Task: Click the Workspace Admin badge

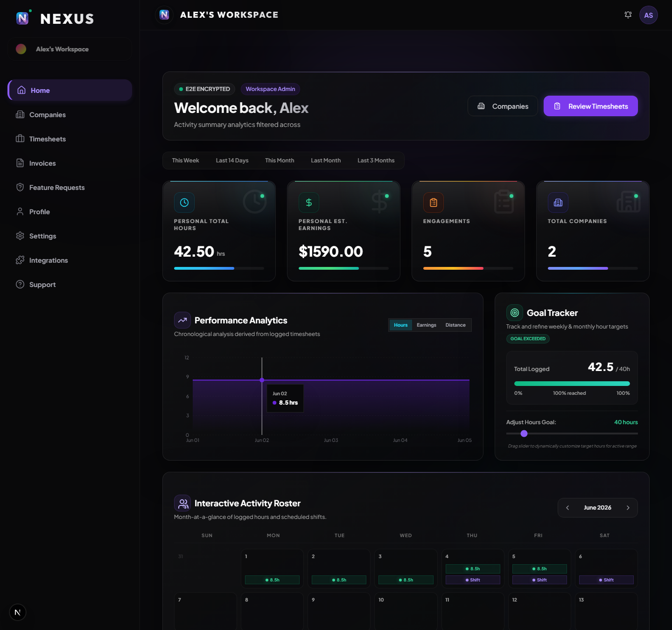Action: (x=270, y=89)
